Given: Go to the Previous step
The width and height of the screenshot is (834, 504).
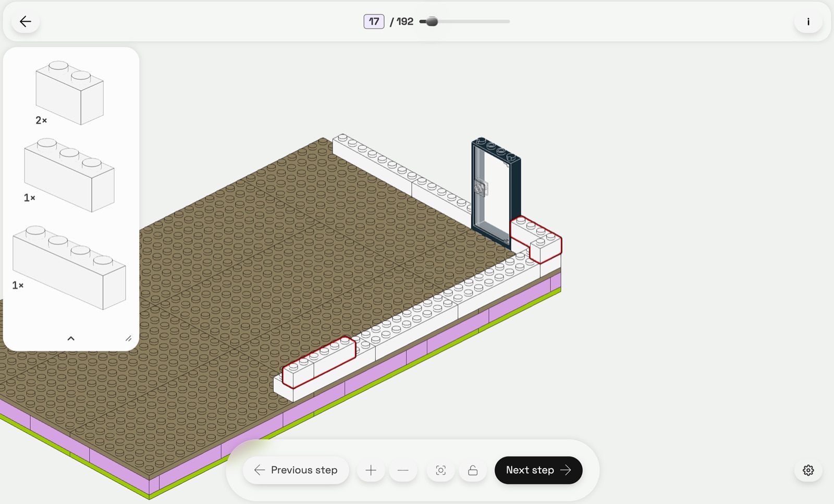Looking at the screenshot, I should pyautogui.click(x=296, y=470).
